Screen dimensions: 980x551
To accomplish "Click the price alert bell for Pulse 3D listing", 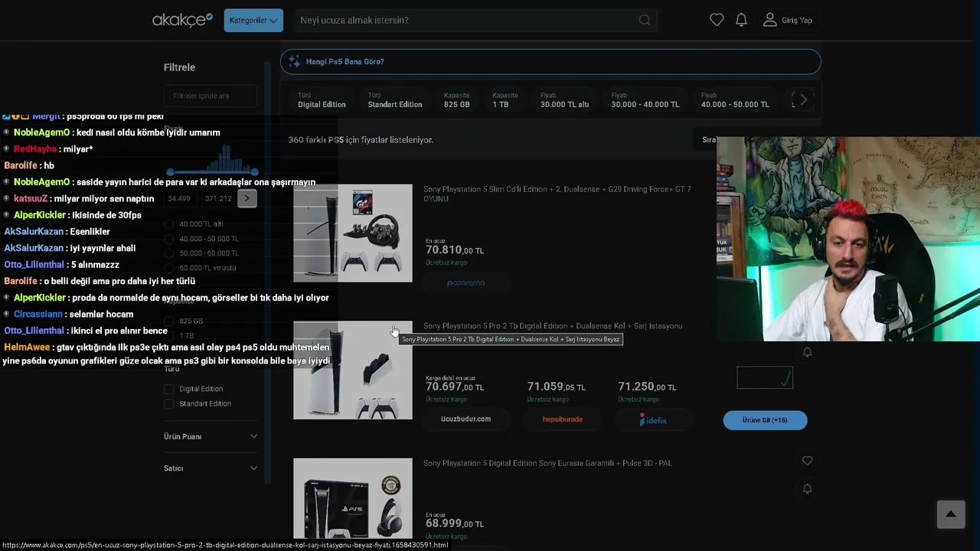I will tap(807, 489).
